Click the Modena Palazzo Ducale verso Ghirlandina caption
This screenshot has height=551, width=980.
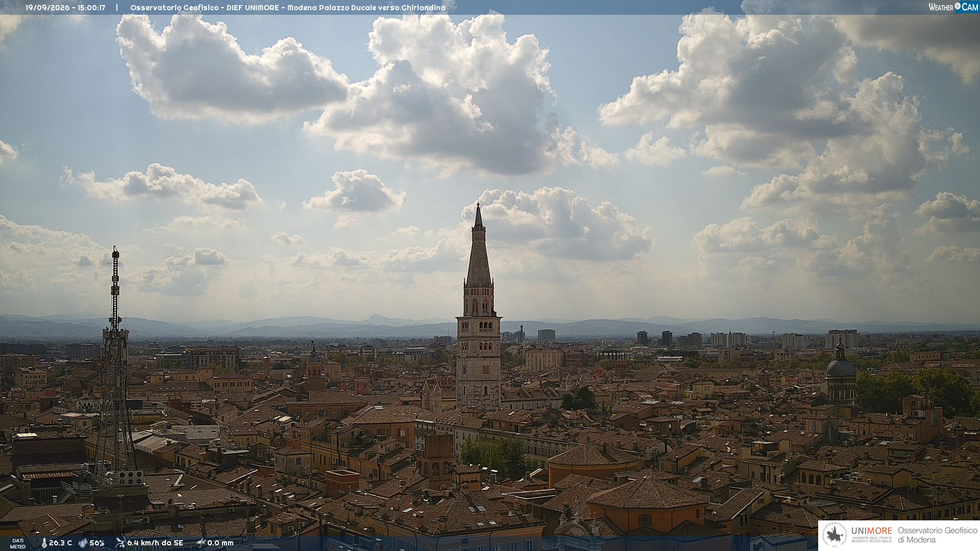pos(366,8)
